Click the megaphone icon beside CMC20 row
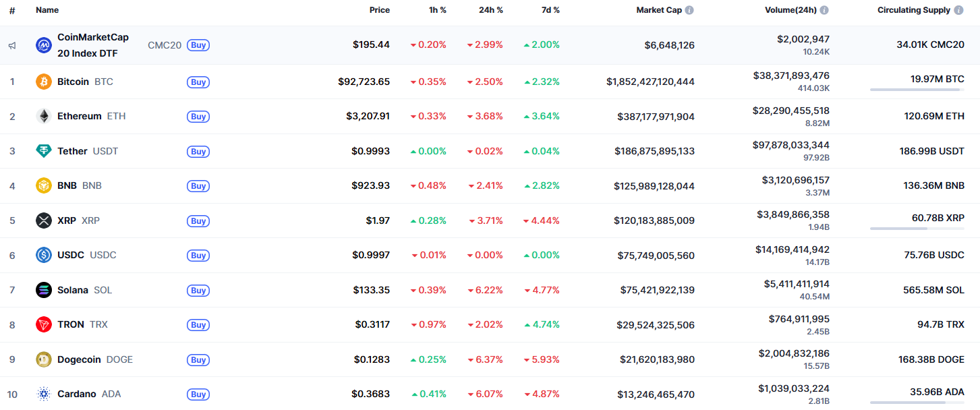Screen dimensions: 980x410 point(12,46)
